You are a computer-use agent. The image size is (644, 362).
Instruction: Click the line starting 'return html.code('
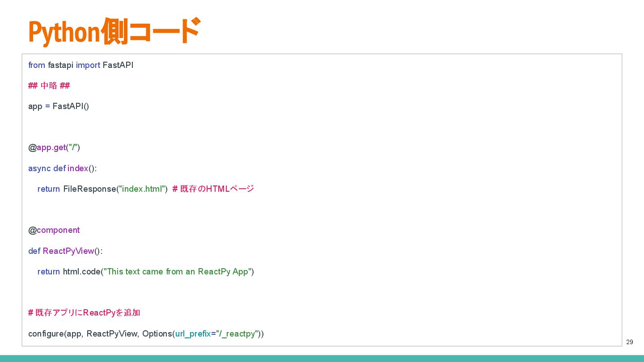[x=146, y=272]
